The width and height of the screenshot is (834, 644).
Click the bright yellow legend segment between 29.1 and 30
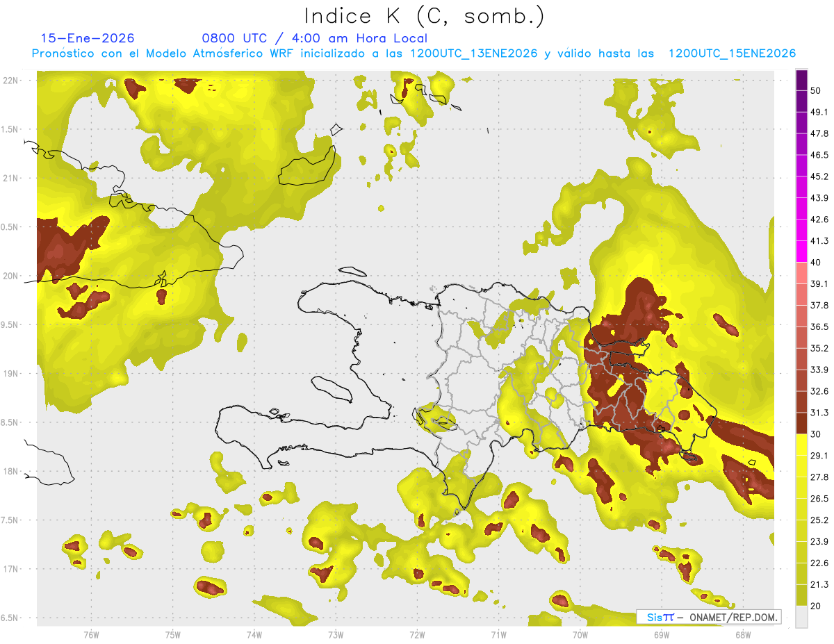point(801,445)
